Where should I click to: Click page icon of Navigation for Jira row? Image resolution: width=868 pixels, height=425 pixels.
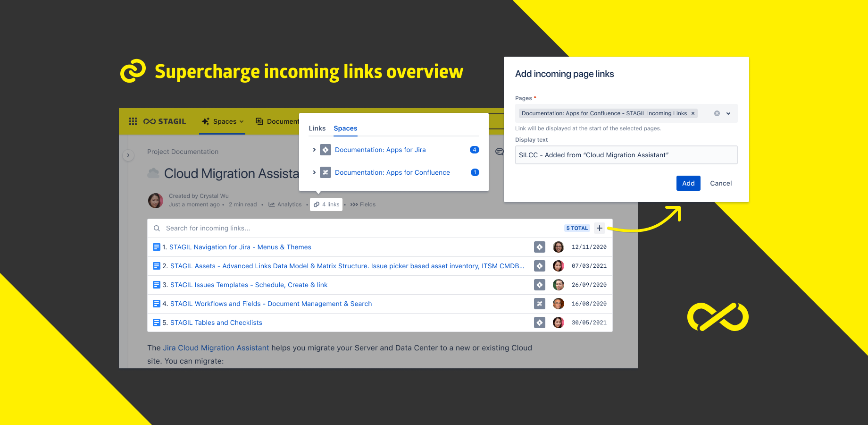point(157,247)
